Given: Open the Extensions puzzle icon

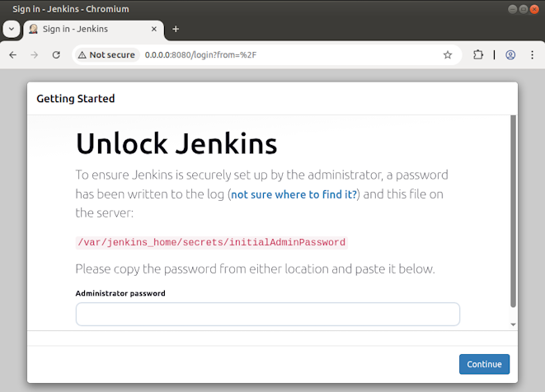Looking at the screenshot, I should click(478, 55).
